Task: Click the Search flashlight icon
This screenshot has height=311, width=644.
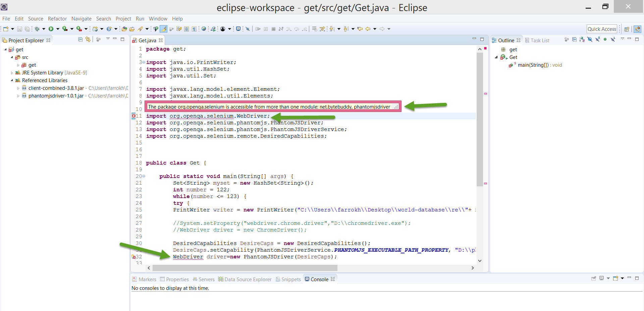Action: pyautogui.click(x=140, y=29)
